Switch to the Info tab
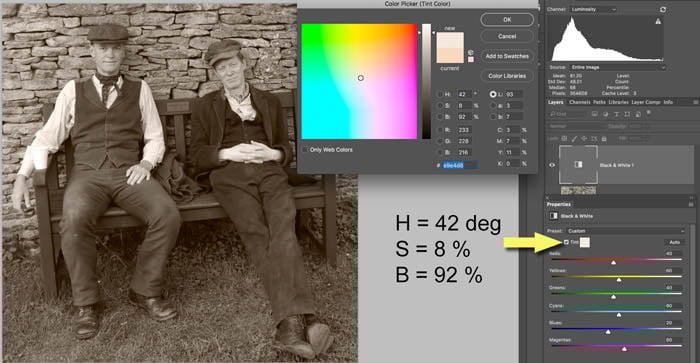The image size is (700, 363). click(668, 102)
